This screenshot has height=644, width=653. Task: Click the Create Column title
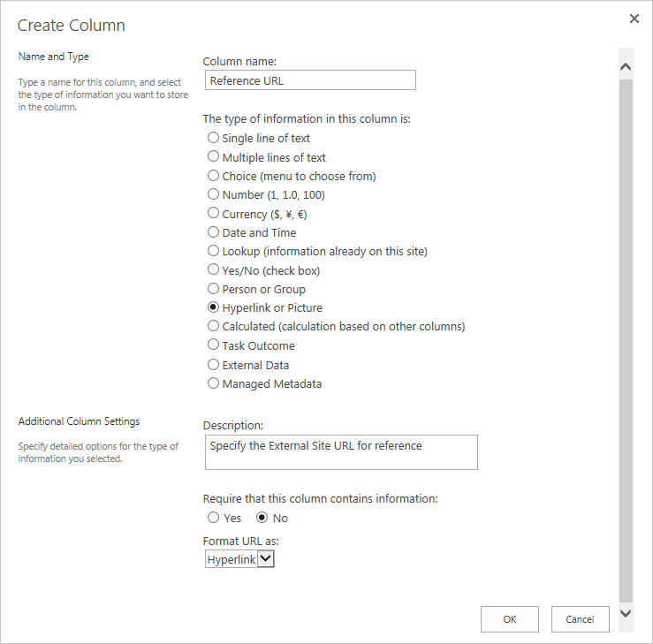click(72, 25)
